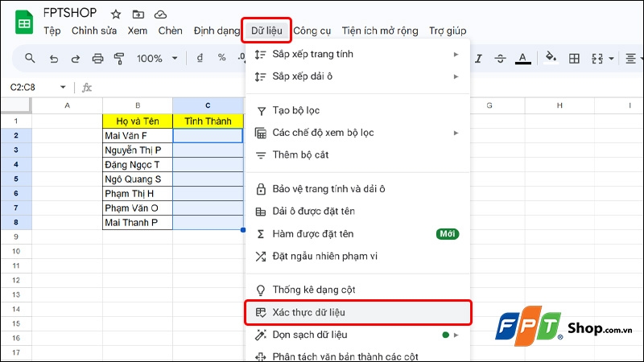Click the Họ và Tên header cell
This screenshot has width=644, height=362.
[138, 121]
